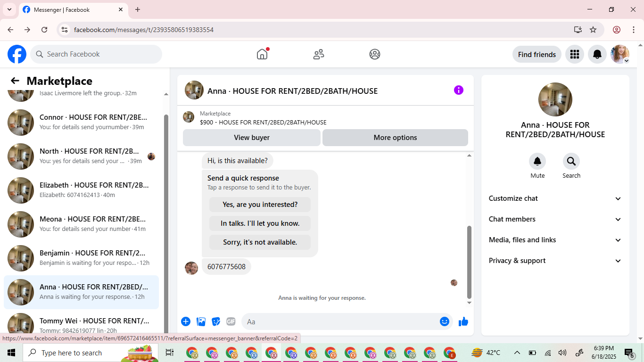Switch to Messenger | Facebook tab
This screenshot has width=644, height=362.
click(73, 9)
